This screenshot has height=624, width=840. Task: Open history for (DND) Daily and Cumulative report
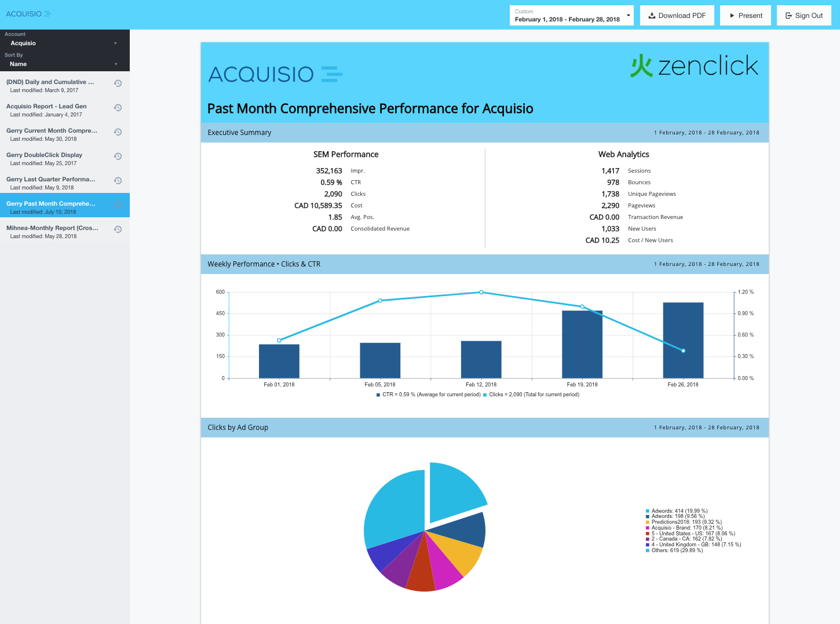tap(118, 83)
